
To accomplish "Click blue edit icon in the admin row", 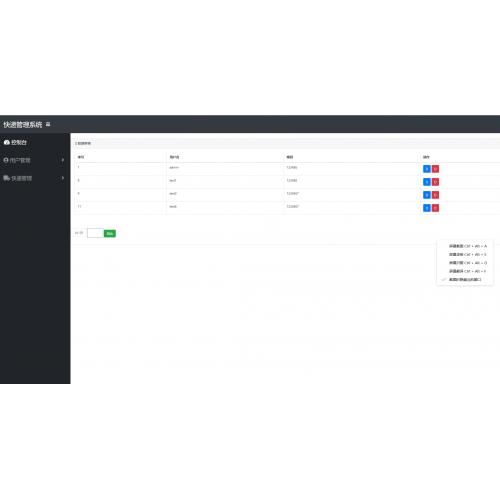I will (x=427, y=169).
